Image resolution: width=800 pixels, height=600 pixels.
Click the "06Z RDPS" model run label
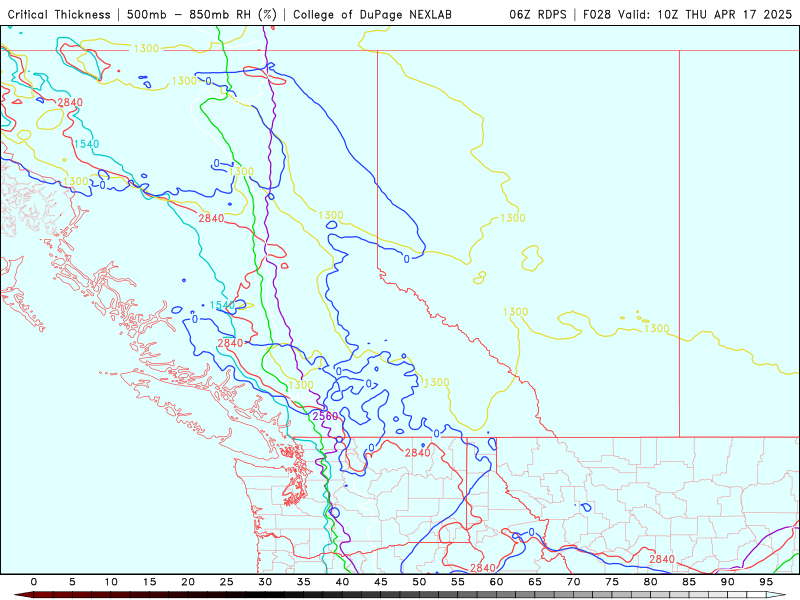(538, 15)
